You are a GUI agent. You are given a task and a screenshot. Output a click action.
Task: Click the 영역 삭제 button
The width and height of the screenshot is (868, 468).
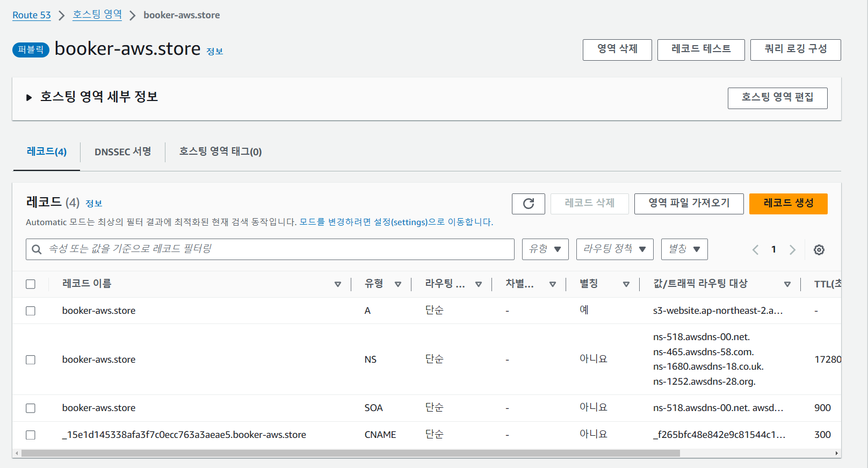(617, 50)
